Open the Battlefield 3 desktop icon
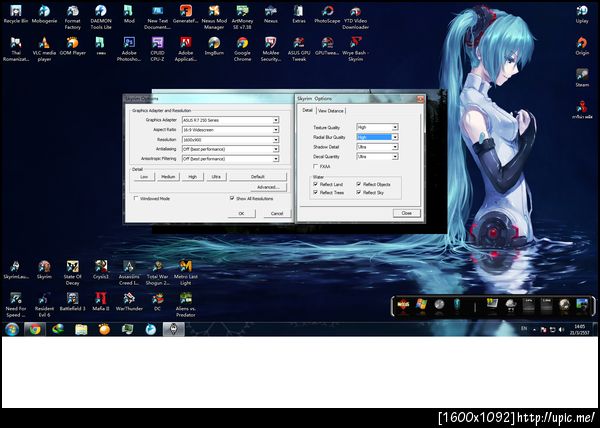The width and height of the screenshot is (600, 428). [72, 302]
